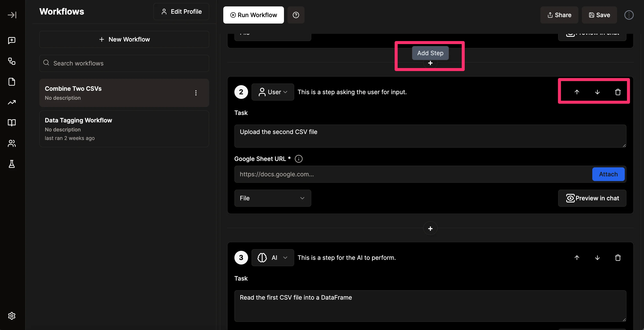Image resolution: width=644 pixels, height=330 pixels.
Task: Click the blue Attach button
Action: [x=608, y=174]
